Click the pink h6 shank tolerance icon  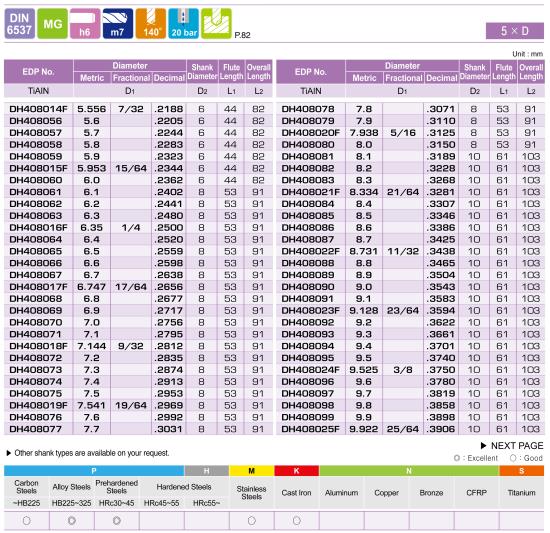(x=85, y=24)
